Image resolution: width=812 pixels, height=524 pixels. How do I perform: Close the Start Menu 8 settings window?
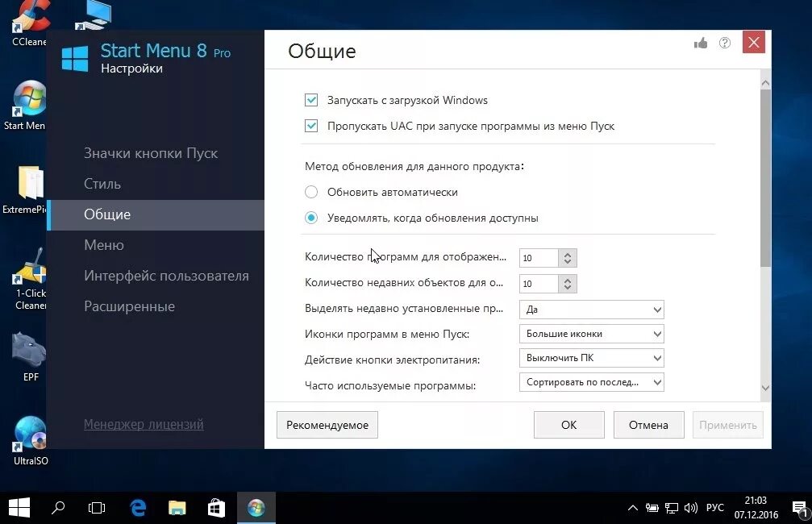pos(753,42)
